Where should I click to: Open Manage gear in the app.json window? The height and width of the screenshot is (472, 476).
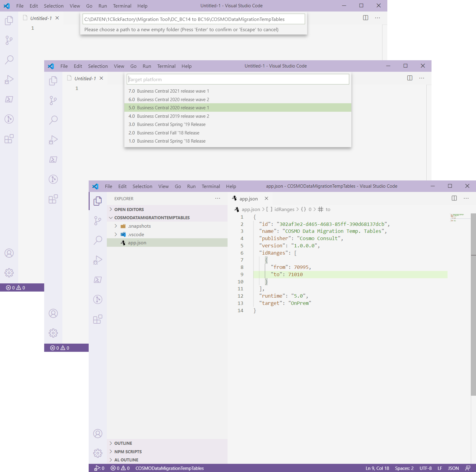(x=97, y=453)
